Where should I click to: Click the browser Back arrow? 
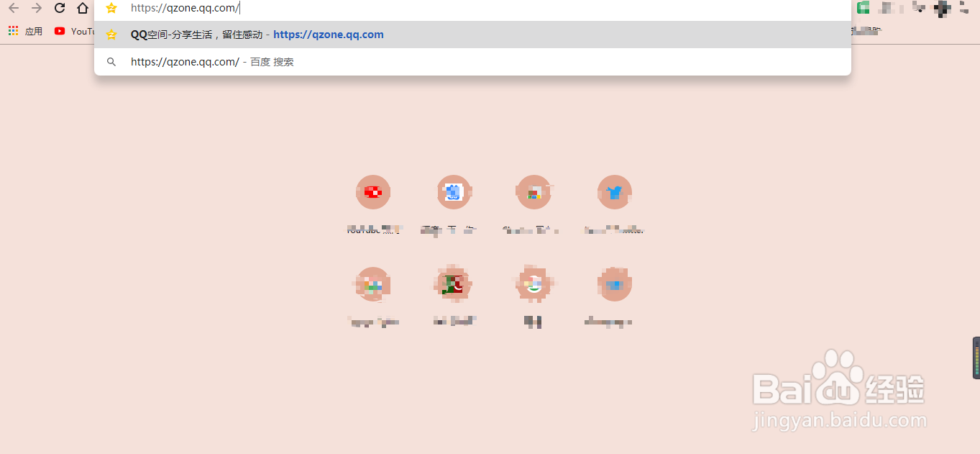(14, 8)
